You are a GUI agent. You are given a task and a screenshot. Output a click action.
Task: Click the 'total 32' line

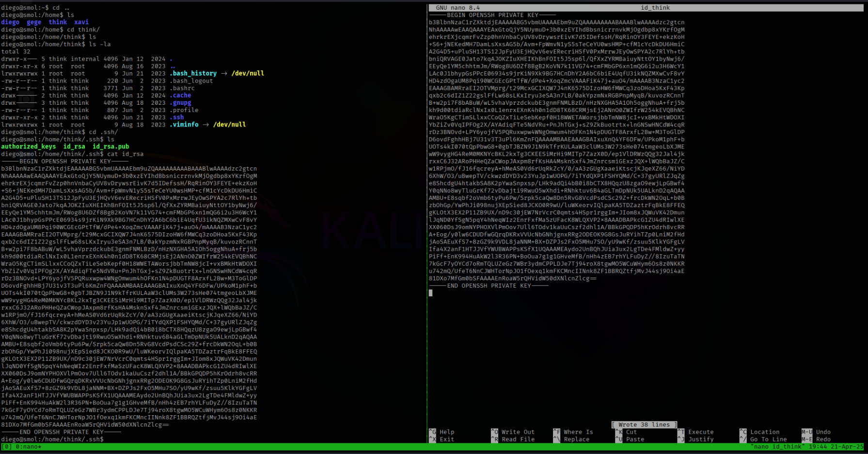16,51
